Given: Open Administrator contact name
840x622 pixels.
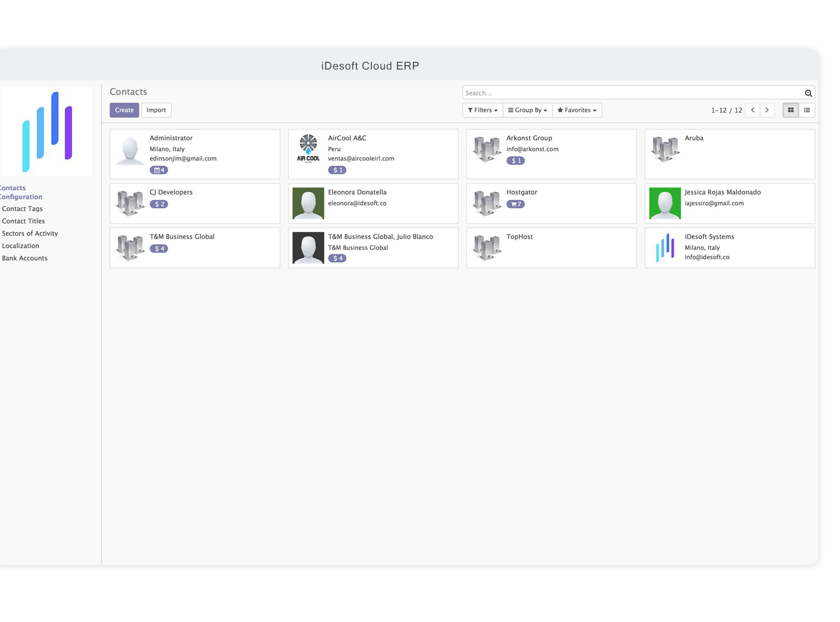Looking at the screenshot, I should 171,138.
